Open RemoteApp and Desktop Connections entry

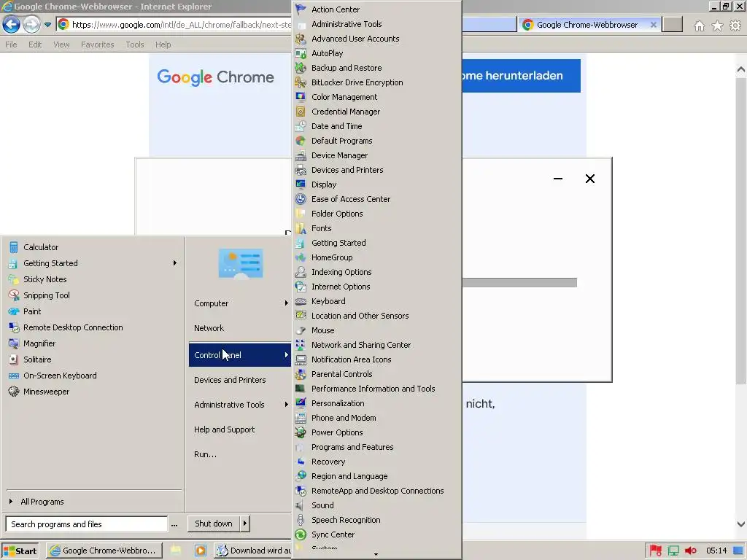(x=377, y=491)
